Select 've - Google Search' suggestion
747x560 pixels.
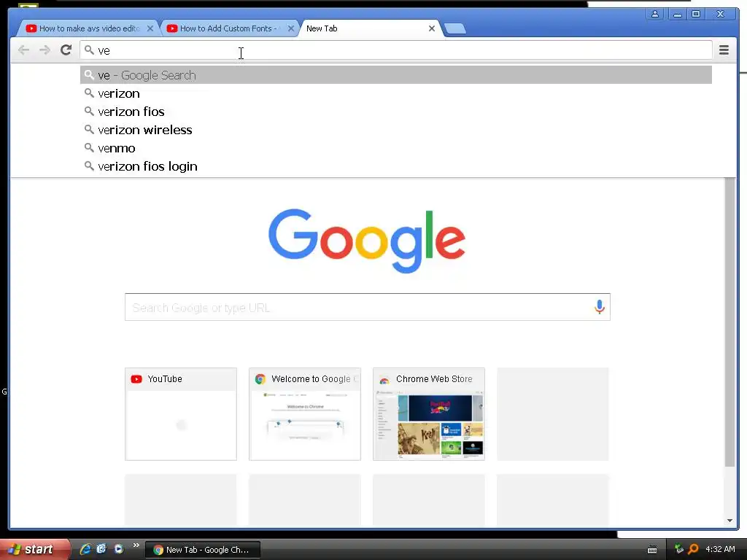pyautogui.click(x=396, y=75)
